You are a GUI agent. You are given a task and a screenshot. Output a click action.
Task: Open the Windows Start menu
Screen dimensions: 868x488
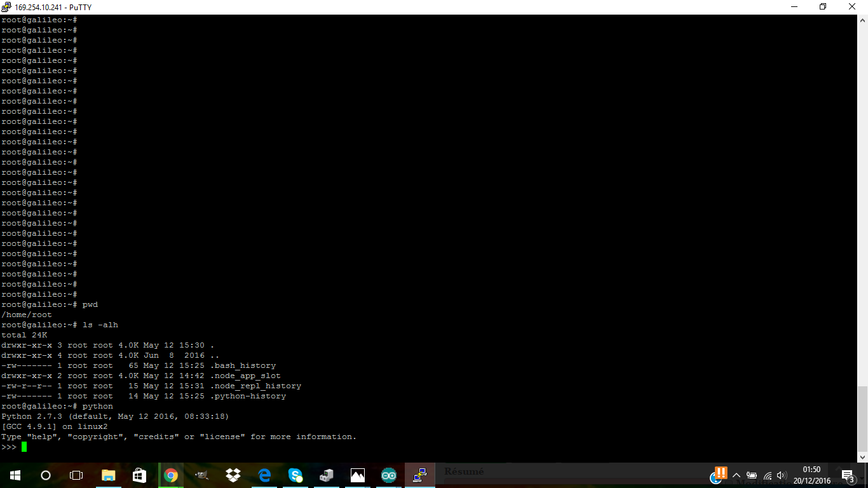15,475
